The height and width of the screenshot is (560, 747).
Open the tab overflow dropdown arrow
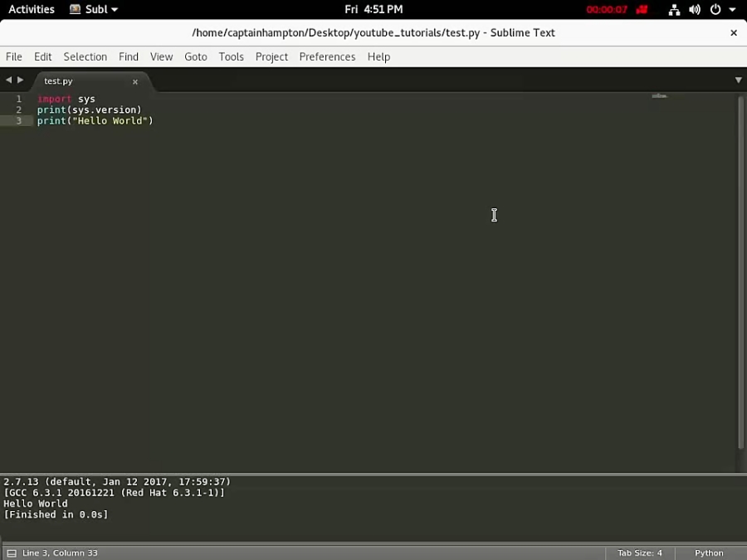738,80
